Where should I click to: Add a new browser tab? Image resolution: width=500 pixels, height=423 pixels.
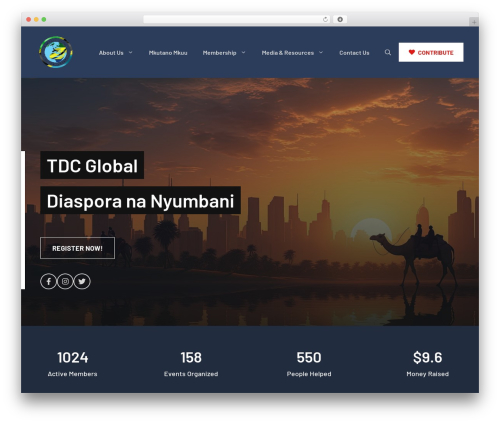pos(474,22)
